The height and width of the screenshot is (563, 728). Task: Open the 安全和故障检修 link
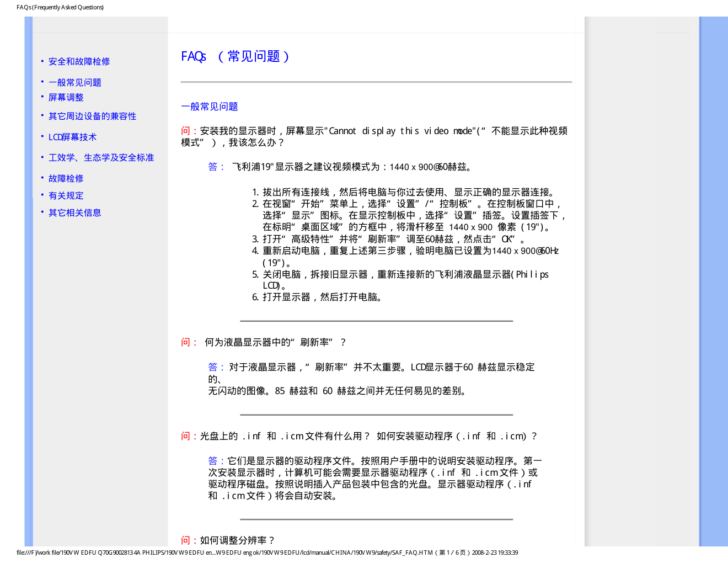(79, 61)
